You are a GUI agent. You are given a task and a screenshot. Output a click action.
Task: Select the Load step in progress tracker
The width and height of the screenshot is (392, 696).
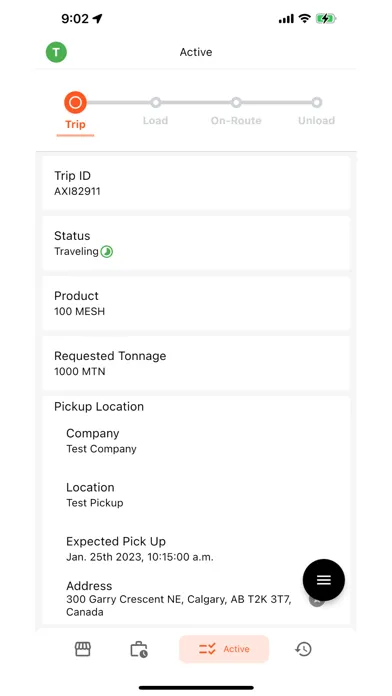(155, 111)
